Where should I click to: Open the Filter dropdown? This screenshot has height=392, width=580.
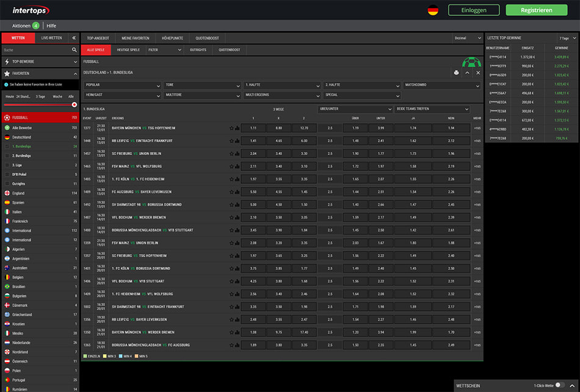pos(165,50)
